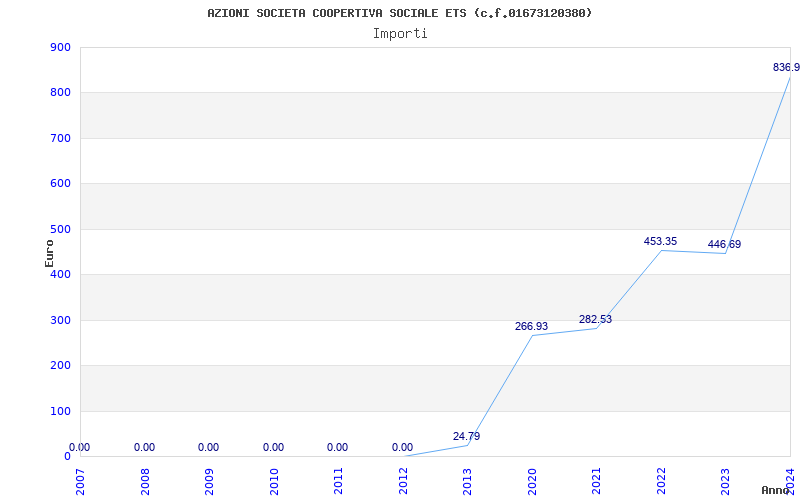Click the 2012 year label
This screenshot has height=500, width=800.
[x=403, y=481]
